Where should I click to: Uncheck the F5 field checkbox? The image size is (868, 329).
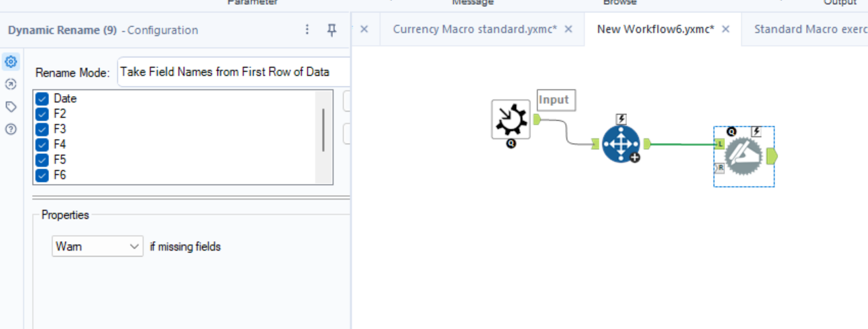coord(42,159)
